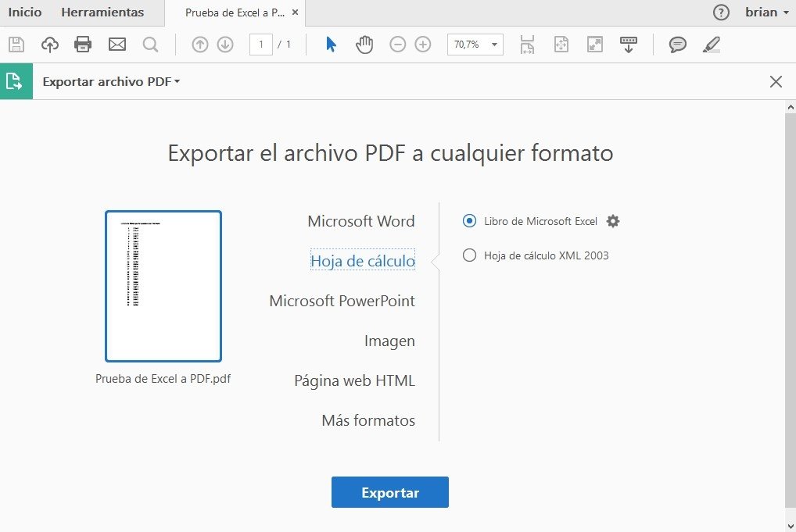This screenshot has height=532, width=796.
Task: Close the Prueba de Excel tab
Action: click(x=295, y=12)
